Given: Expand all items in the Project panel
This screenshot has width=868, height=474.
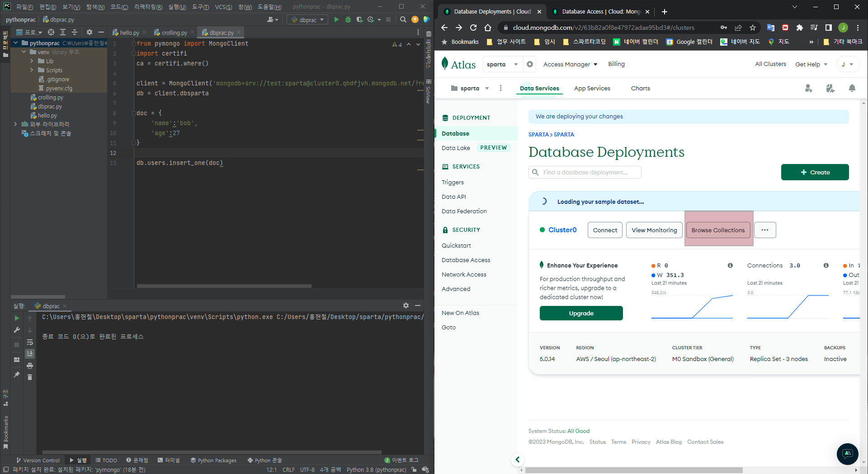Looking at the screenshot, I should (63, 32).
